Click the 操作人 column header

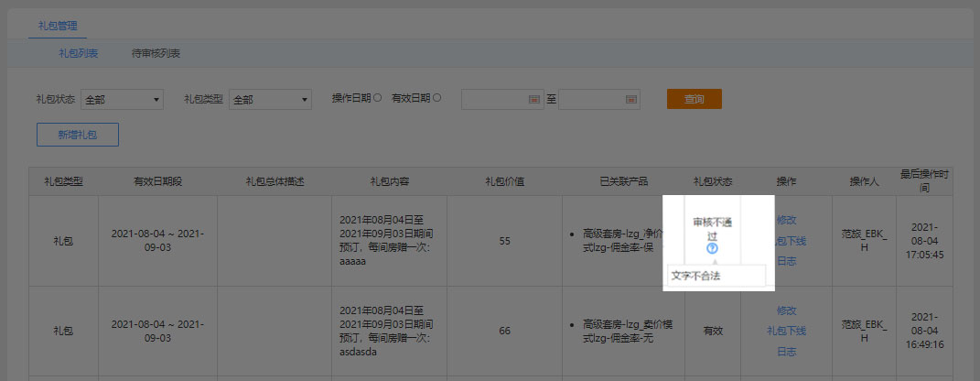tap(864, 181)
